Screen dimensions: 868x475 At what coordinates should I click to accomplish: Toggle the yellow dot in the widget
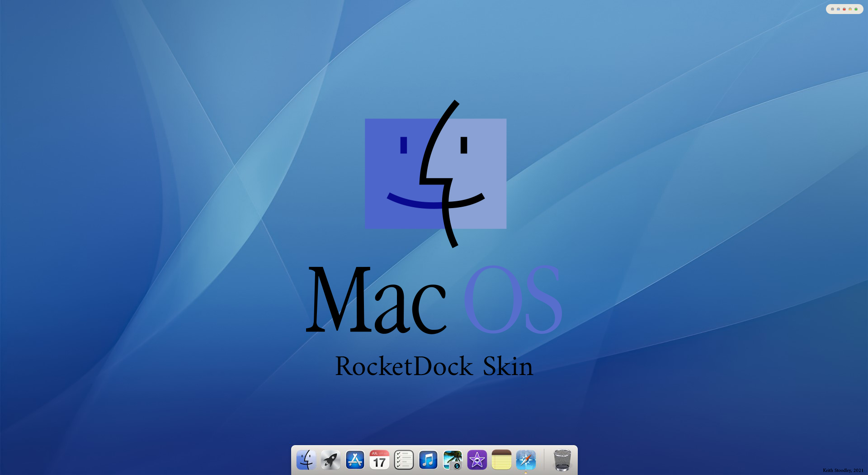coord(850,9)
